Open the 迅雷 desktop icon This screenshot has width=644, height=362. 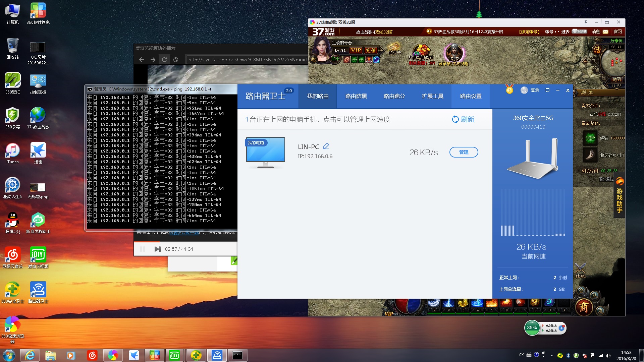(x=38, y=153)
